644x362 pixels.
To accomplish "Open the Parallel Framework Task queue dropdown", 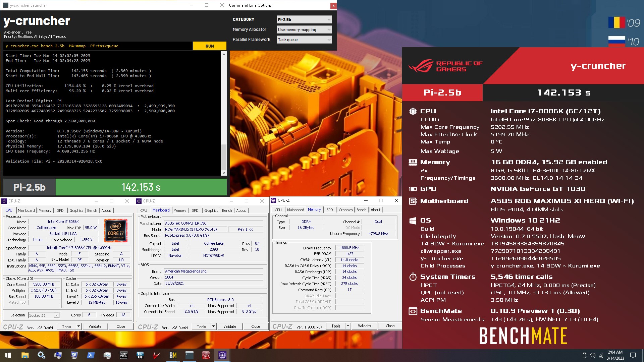I will pos(304,40).
